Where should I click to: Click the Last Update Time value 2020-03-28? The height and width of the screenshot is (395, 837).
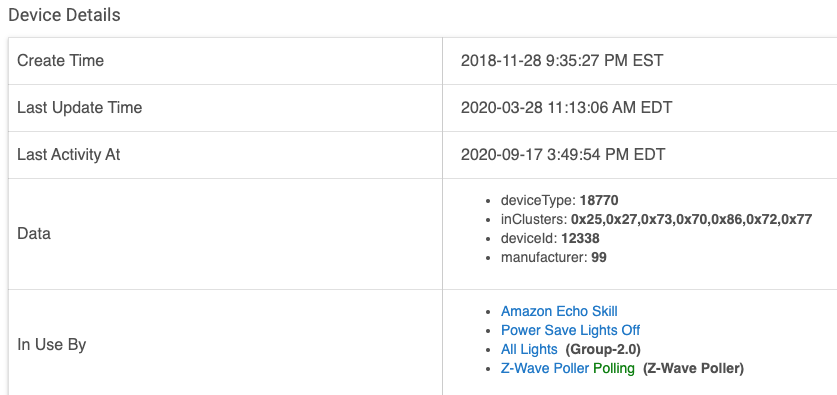tap(566, 107)
